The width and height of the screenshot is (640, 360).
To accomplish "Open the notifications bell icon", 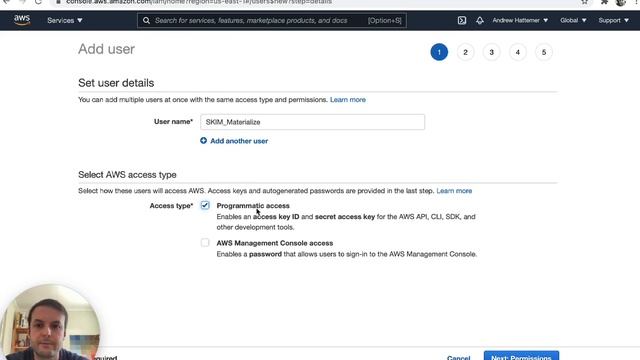I will (x=480, y=20).
